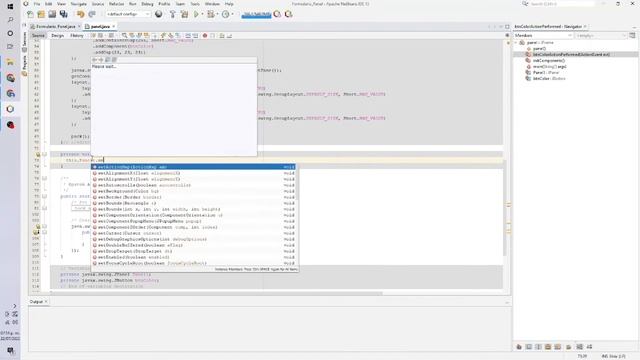
Task: Open the File menu
Action: click(37, 4)
